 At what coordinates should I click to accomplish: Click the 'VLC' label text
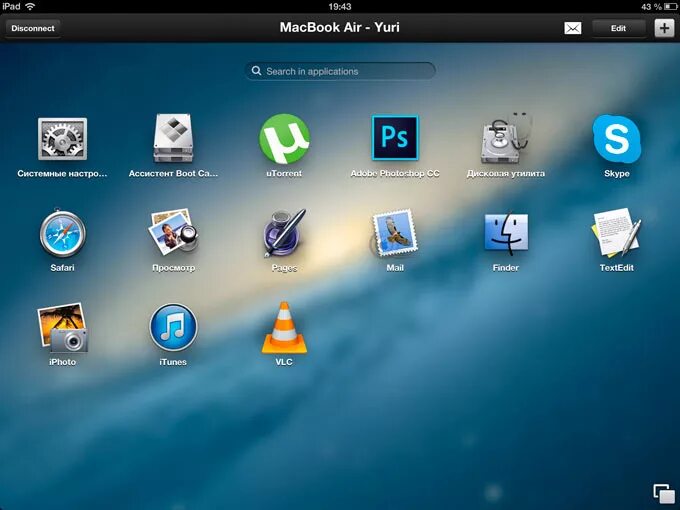(x=284, y=362)
